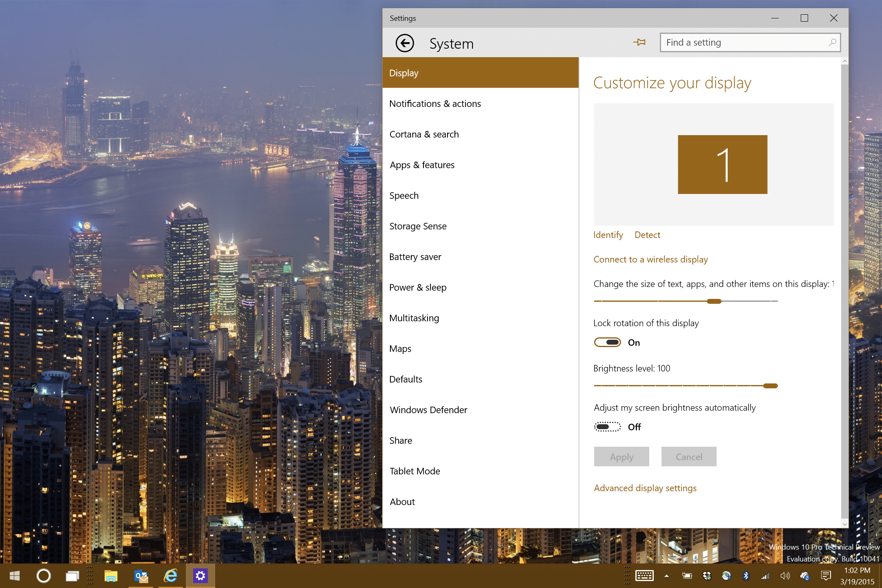The height and width of the screenshot is (588, 882).
Task: Toggle Adjust my screen brightness automatically switch
Action: (x=607, y=427)
